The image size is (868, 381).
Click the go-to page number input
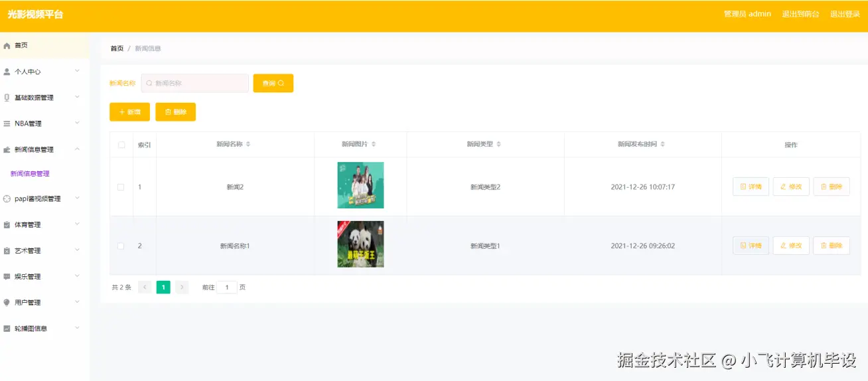point(227,287)
